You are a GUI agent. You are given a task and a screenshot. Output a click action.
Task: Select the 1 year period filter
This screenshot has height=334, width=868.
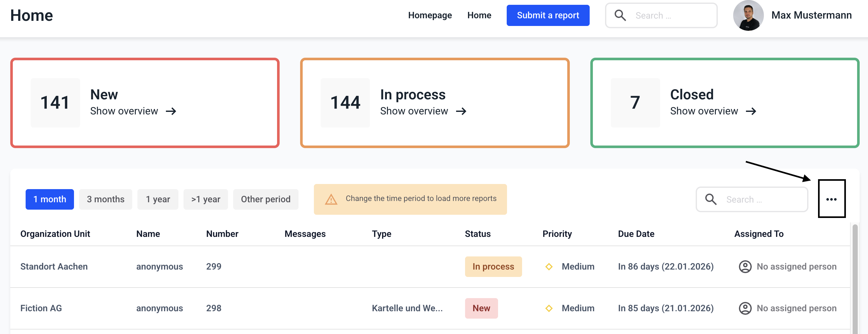(158, 199)
